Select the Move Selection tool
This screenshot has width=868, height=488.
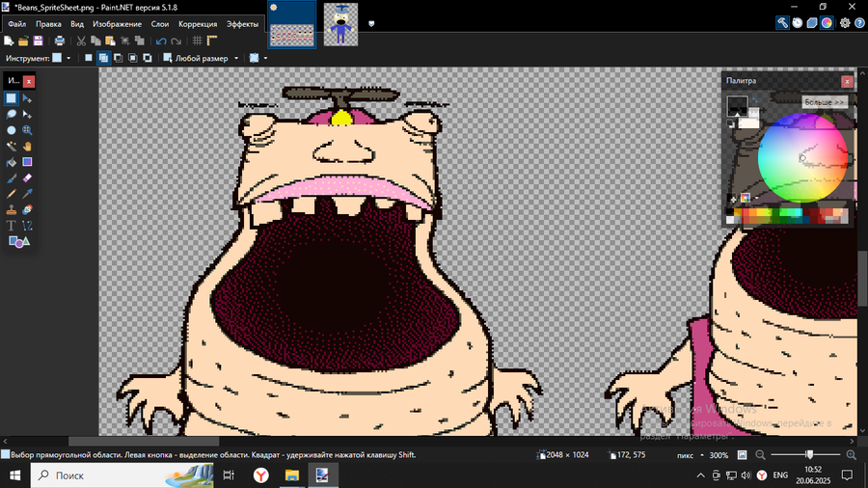click(27, 115)
